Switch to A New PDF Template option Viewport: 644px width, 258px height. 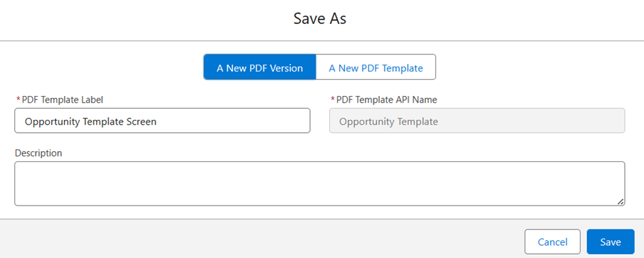[375, 67]
